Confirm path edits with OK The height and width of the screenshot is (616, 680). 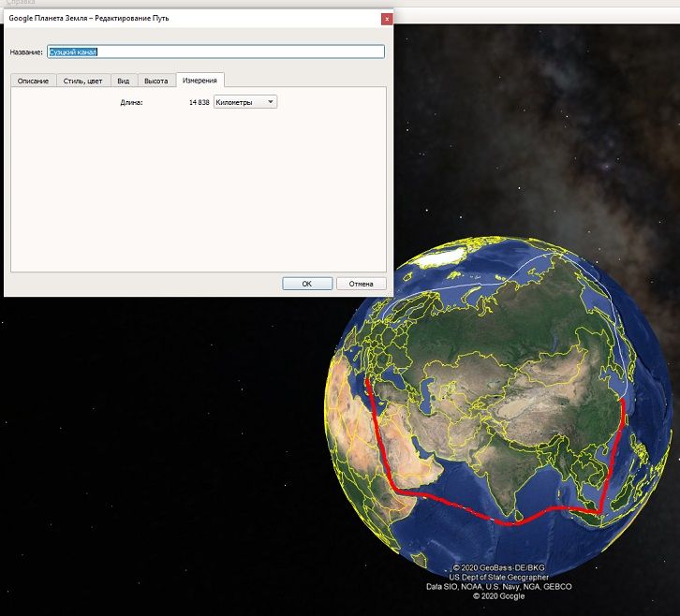(x=307, y=284)
